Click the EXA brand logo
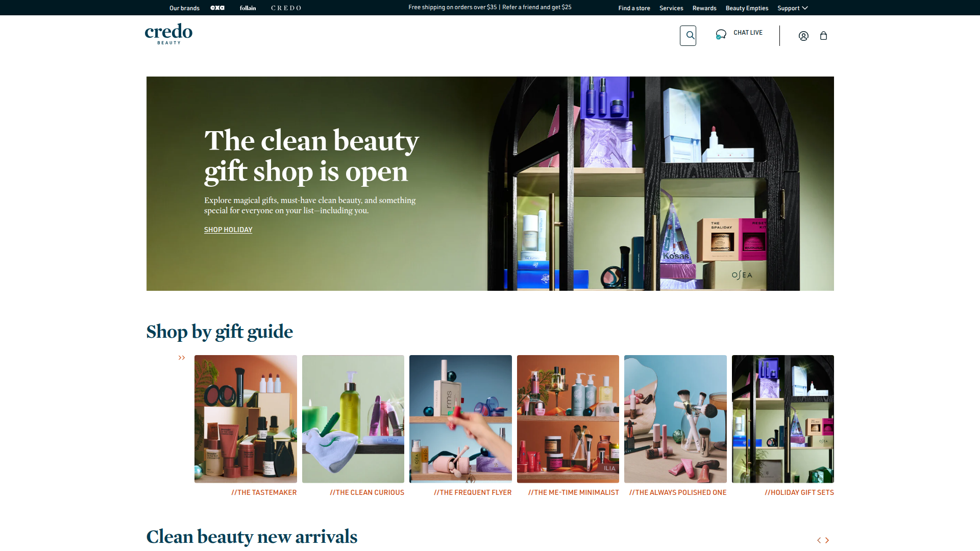Viewport: 980px width, 551px height. click(217, 8)
